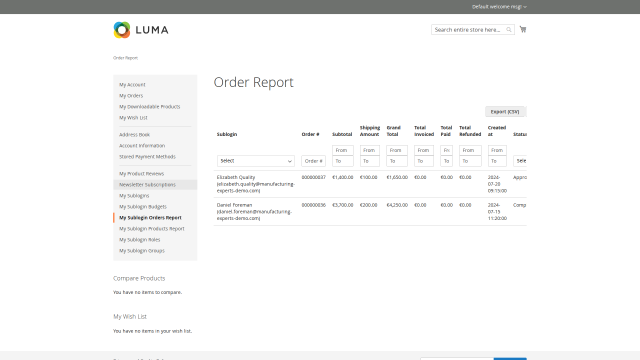Click the Elizabeth Quality sublogin cell

pyautogui.click(x=256, y=184)
